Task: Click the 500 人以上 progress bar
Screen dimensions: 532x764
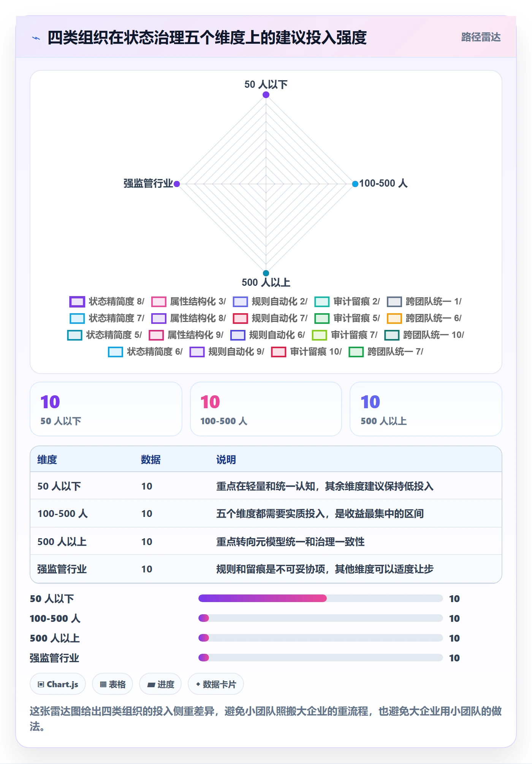Action: 320,638
